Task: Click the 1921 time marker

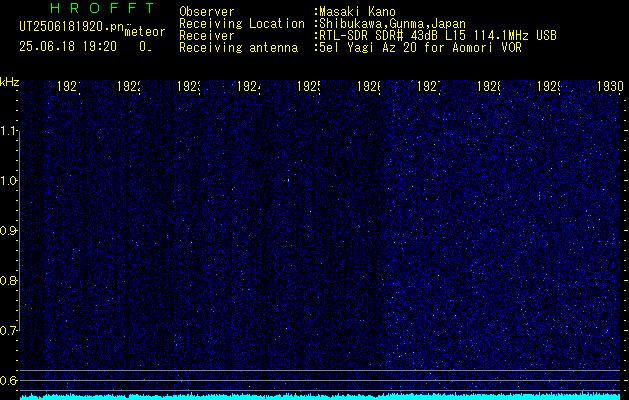Action: (x=69, y=86)
